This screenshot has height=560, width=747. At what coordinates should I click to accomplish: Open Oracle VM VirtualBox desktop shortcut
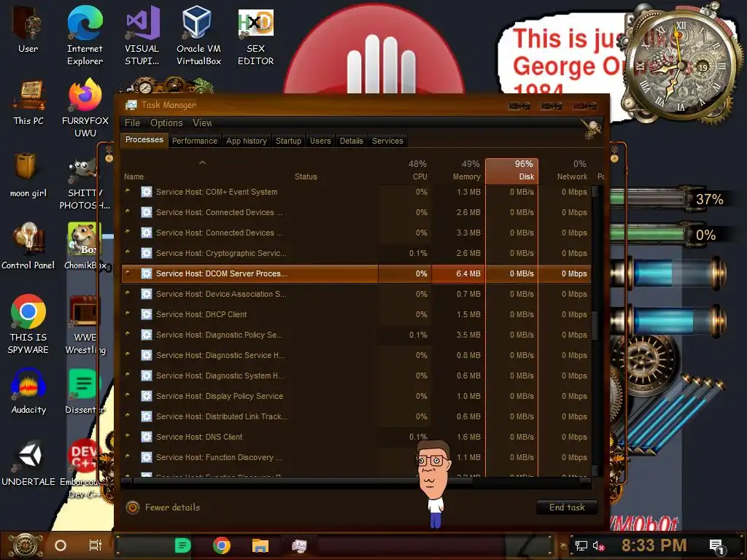pyautogui.click(x=198, y=35)
